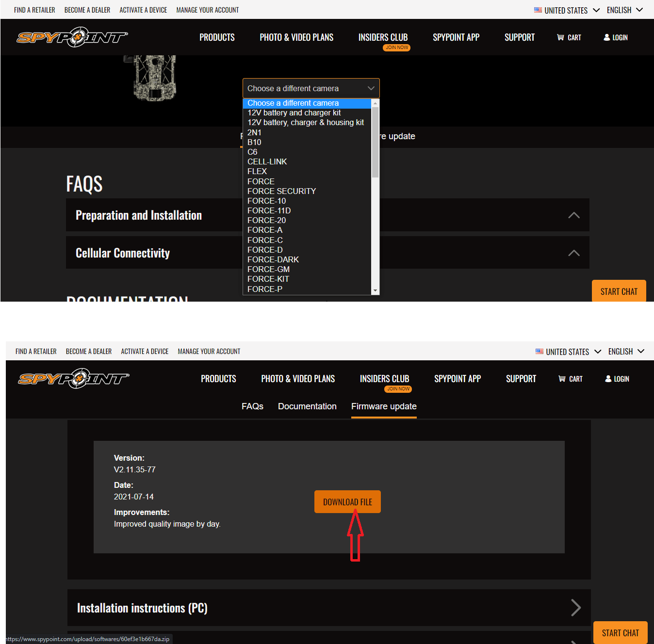Image resolution: width=654 pixels, height=644 pixels.
Task: Select the Firmware update tab, lower page
Action: coord(384,406)
